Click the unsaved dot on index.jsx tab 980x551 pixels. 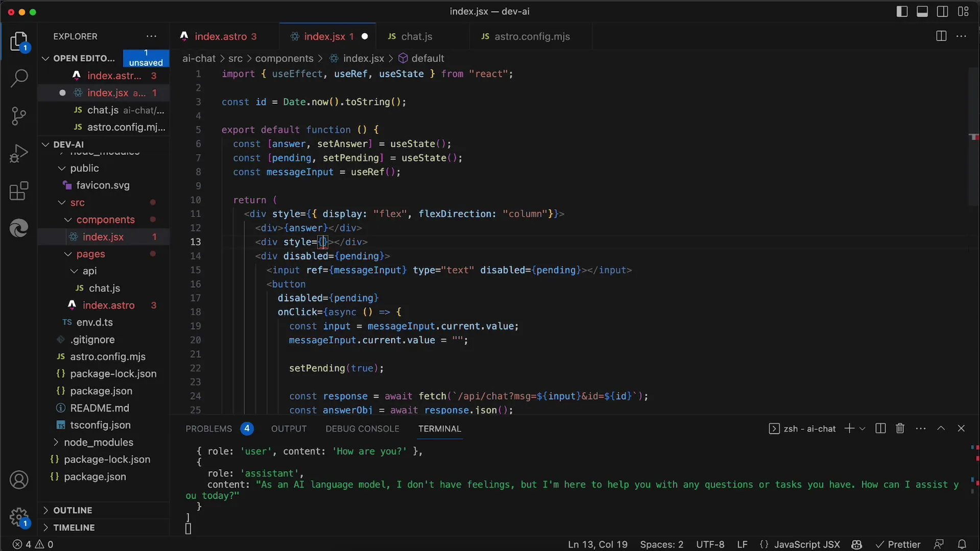click(365, 36)
